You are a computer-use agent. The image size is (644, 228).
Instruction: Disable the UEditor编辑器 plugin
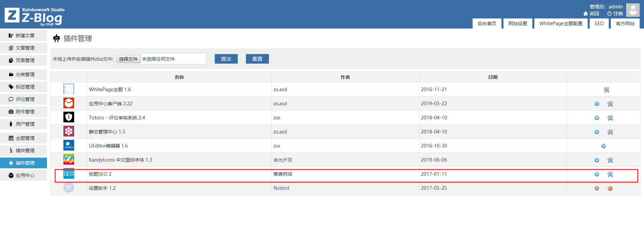(x=603, y=146)
